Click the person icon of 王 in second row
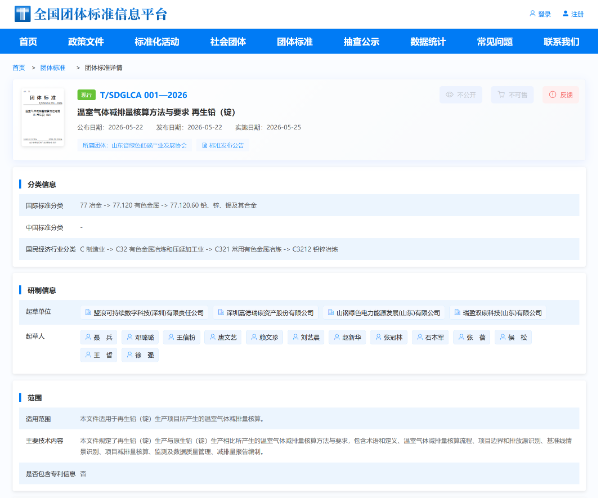 point(88,355)
